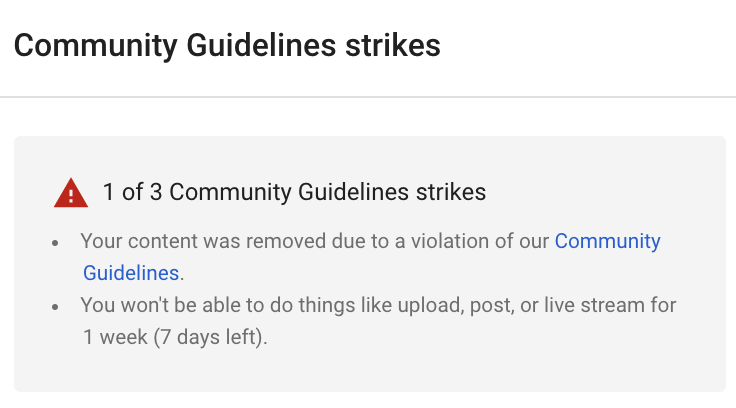Select the "Community Guidelines strikes" page heading
The width and height of the screenshot is (736, 408).
[x=227, y=46]
